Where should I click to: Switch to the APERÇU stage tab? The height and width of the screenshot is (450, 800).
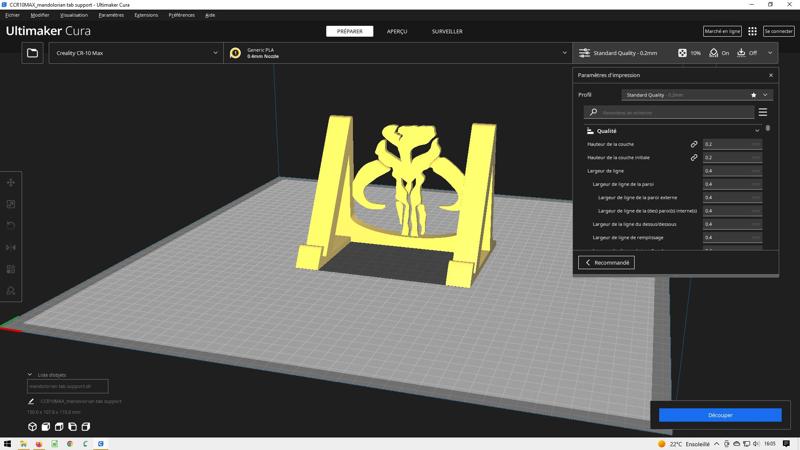pyautogui.click(x=397, y=32)
